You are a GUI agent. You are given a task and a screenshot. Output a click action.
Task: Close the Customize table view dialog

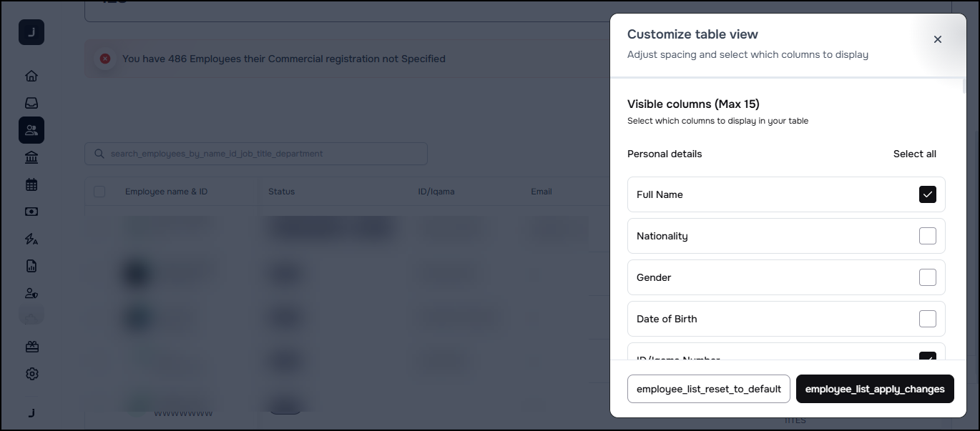(x=937, y=39)
